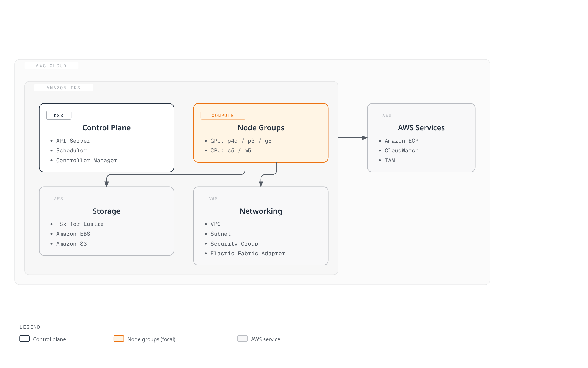The height and width of the screenshot is (368, 588).
Task: Select the AWS Services heading
Action: coord(421,128)
